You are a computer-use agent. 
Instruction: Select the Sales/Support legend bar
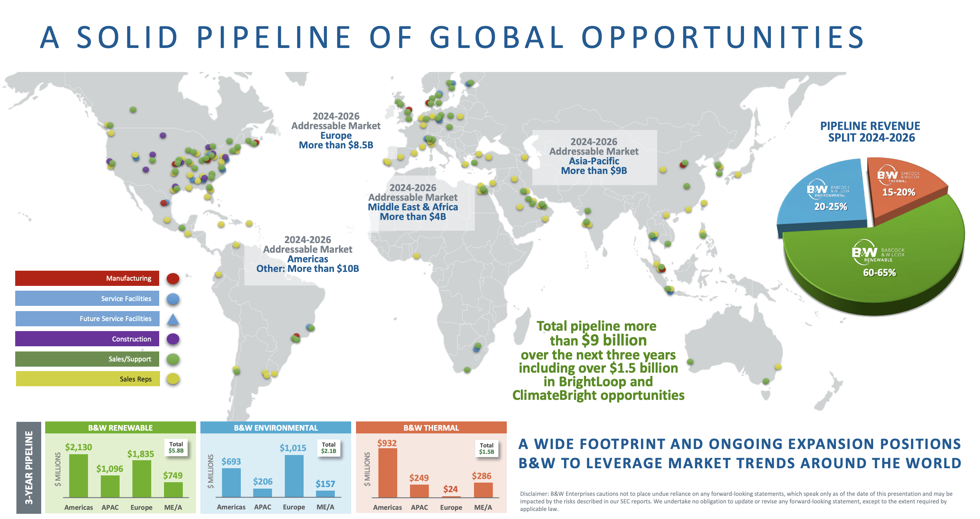pos(87,359)
